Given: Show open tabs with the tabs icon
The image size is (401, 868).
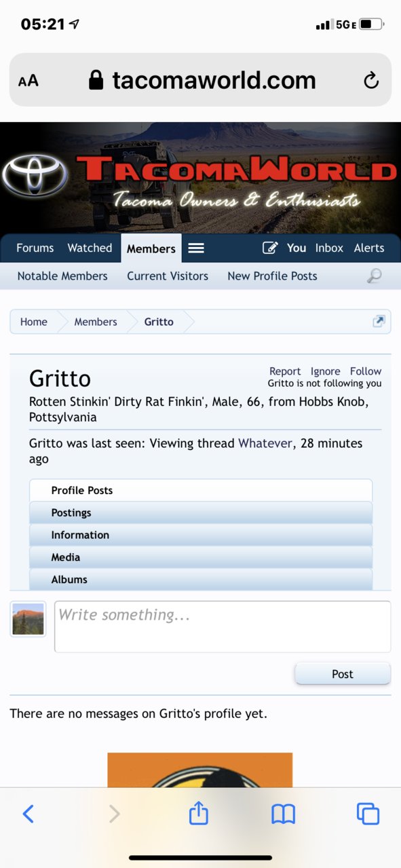Looking at the screenshot, I should tap(368, 813).
